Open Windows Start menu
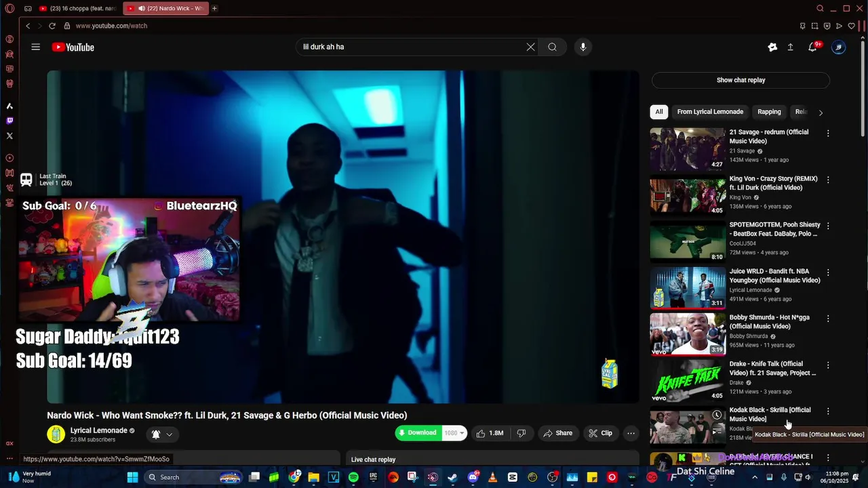Viewport: 868px width, 488px height. pyautogui.click(x=132, y=477)
